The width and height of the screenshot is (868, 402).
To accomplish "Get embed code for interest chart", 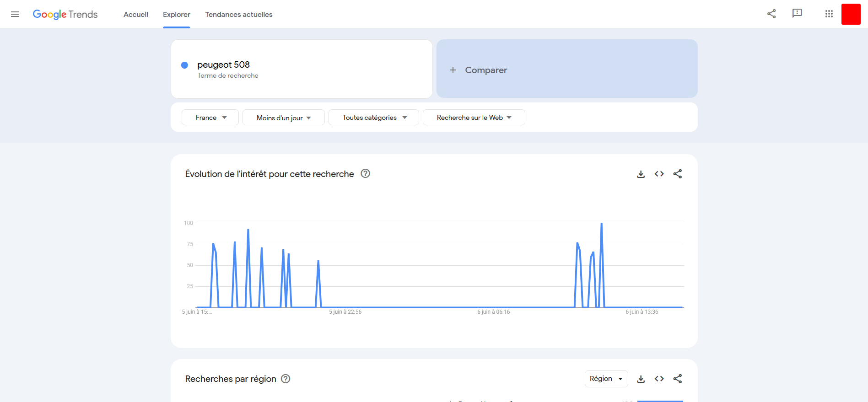I will [659, 174].
